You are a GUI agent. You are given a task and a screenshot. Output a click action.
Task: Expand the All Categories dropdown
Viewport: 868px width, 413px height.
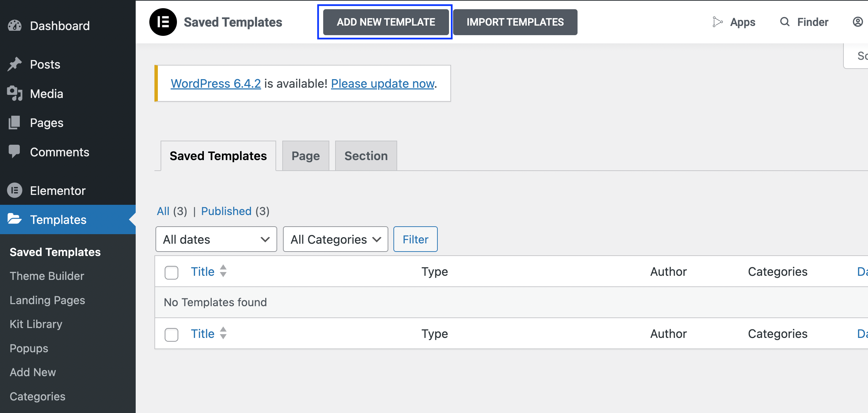(335, 239)
